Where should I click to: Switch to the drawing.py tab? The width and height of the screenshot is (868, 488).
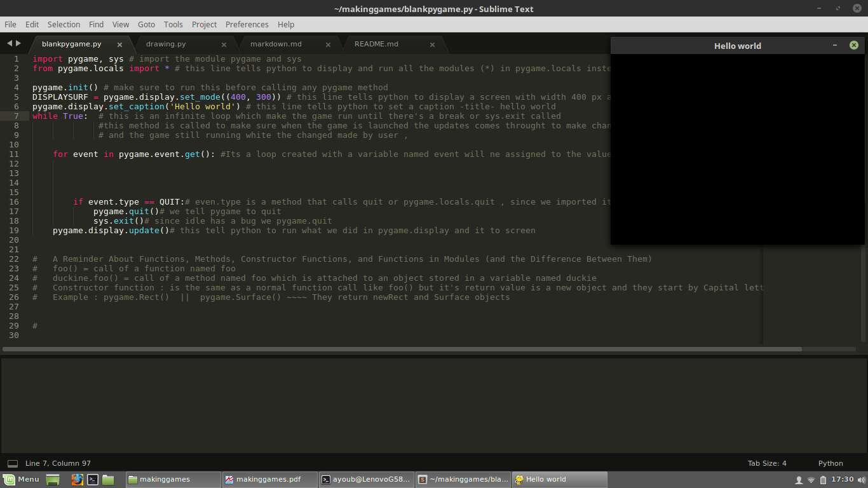[x=166, y=44]
